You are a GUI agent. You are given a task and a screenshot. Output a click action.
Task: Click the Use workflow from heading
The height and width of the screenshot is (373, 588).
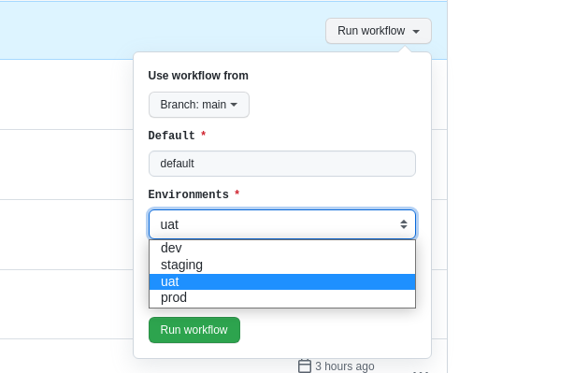tap(198, 76)
